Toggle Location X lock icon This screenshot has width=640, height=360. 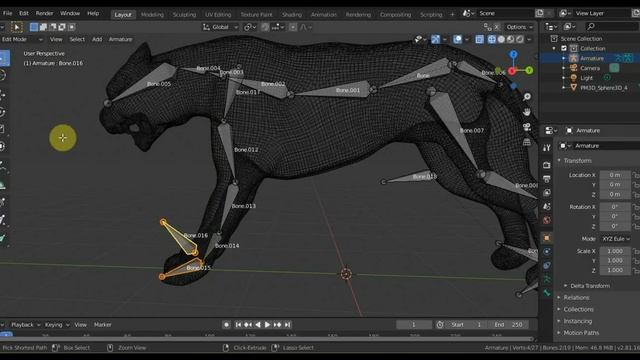pos(636,175)
